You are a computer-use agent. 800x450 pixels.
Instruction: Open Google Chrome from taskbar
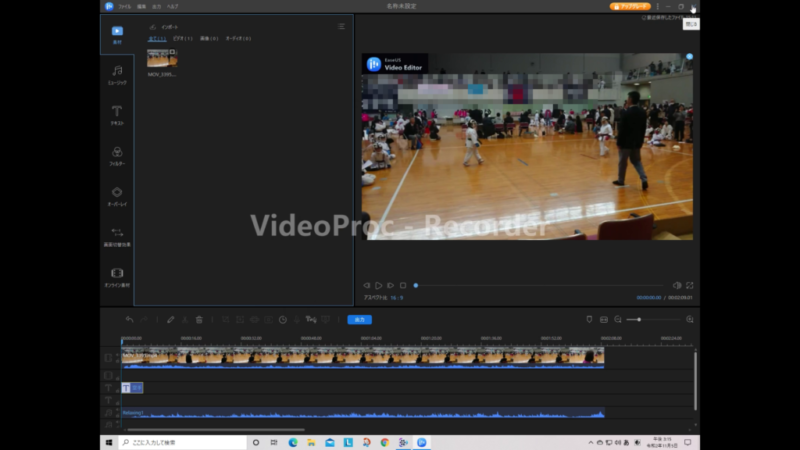pyautogui.click(x=385, y=442)
